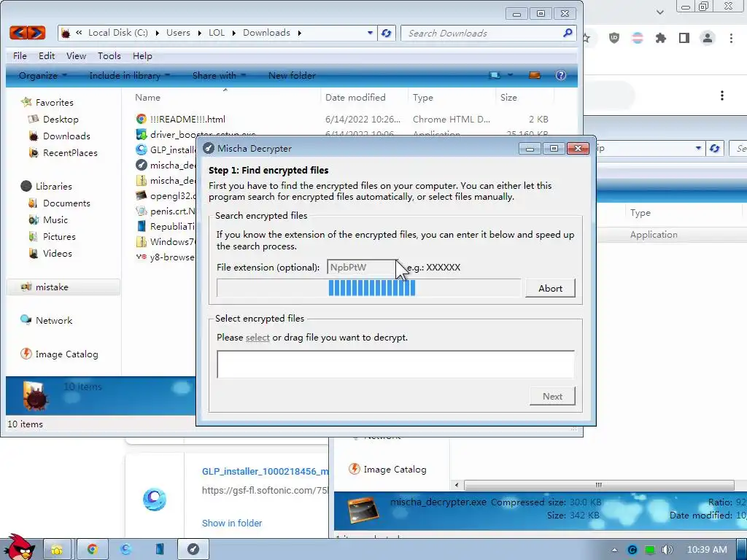
Task: Abort the encrypted file search
Action: coord(550,288)
